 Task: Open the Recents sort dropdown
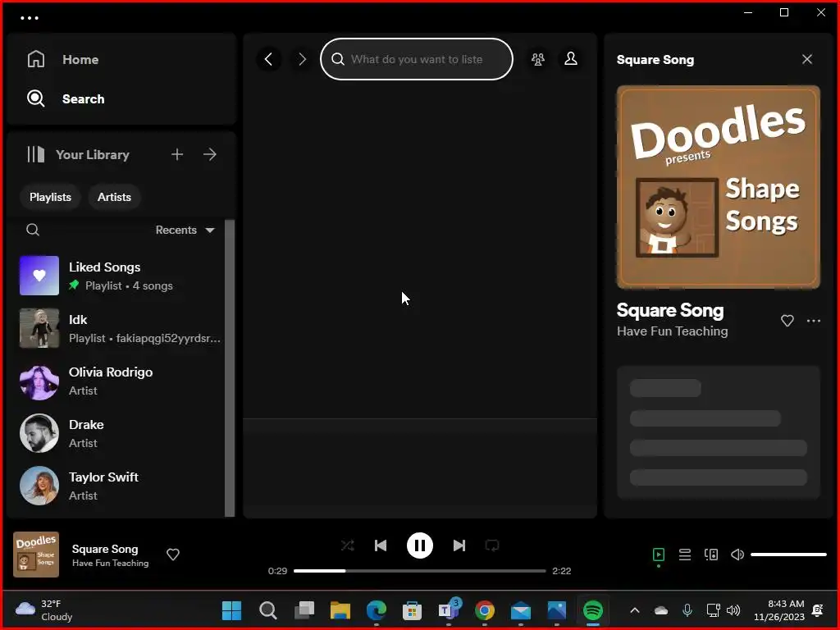185,230
